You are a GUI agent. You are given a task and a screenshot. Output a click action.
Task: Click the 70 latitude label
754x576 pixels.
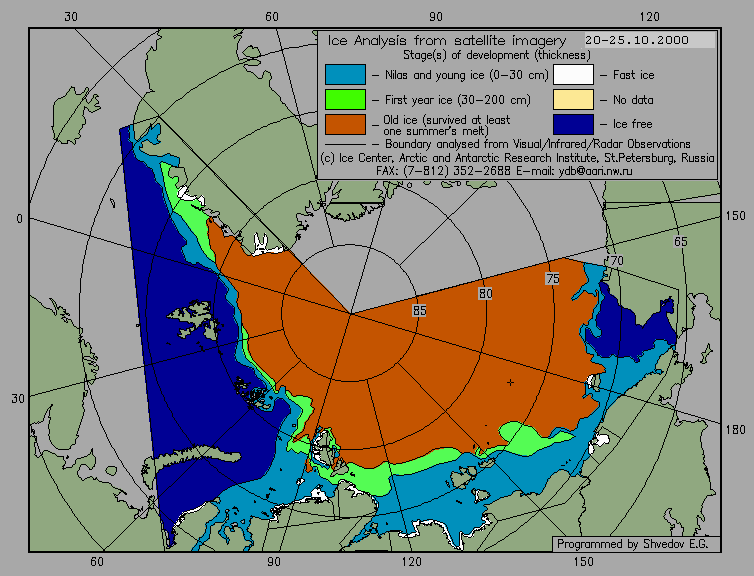(616, 261)
